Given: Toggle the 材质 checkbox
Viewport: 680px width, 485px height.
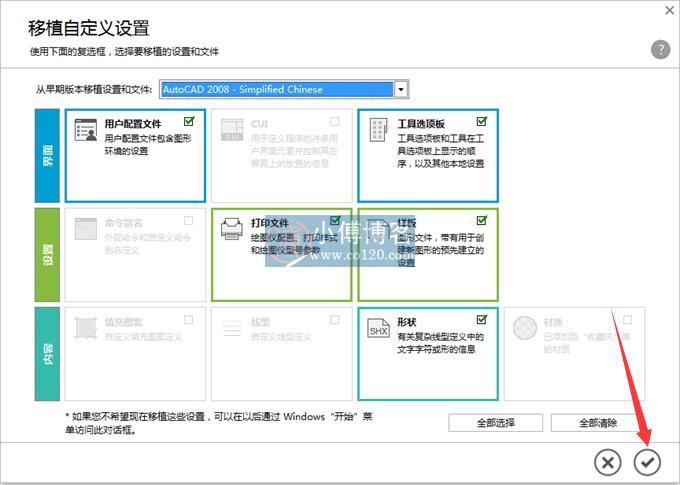Looking at the screenshot, I should (x=628, y=320).
